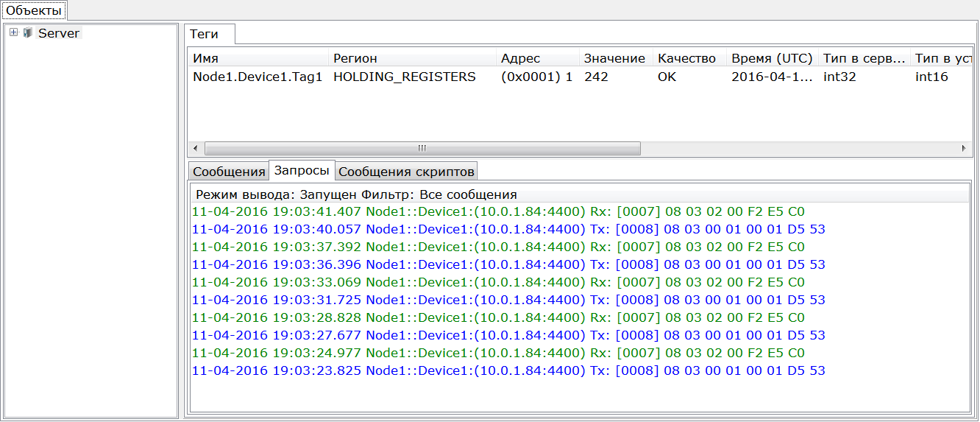Click the (0x0001) 1 address cell
Viewport: 980px width, 422px height.
pos(537,77)
